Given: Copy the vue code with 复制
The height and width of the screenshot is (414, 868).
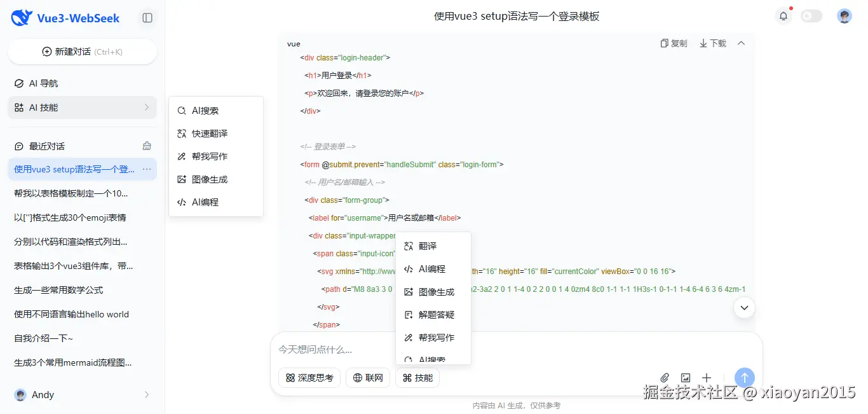Looking at the screenshot, I should tap(673, 43).
